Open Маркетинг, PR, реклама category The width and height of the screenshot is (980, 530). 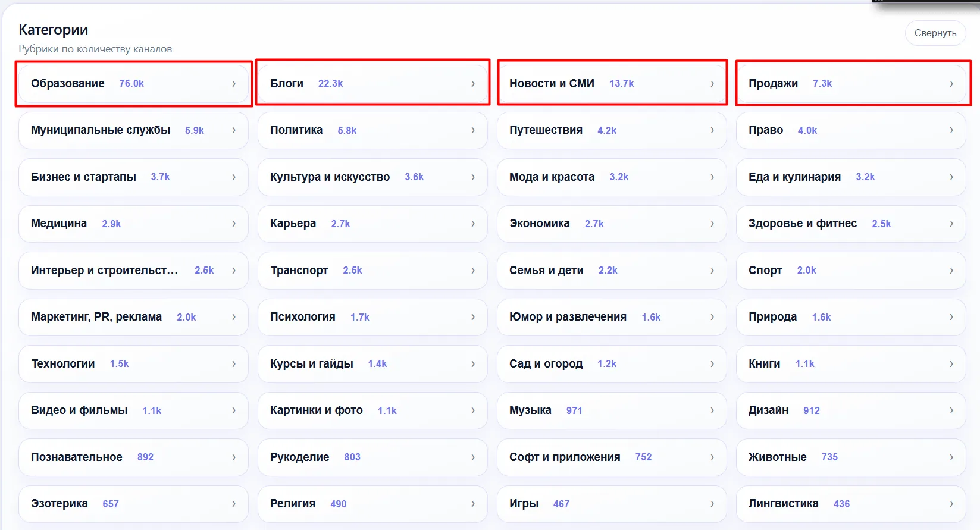coord(133,317)
